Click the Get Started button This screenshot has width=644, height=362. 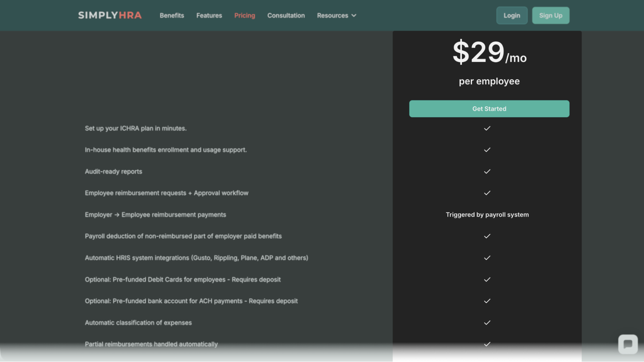(x=489, y=109)
